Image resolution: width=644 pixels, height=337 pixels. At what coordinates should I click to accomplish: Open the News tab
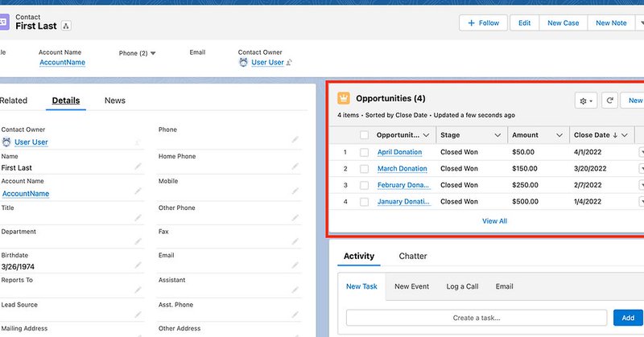click(115, 101)
